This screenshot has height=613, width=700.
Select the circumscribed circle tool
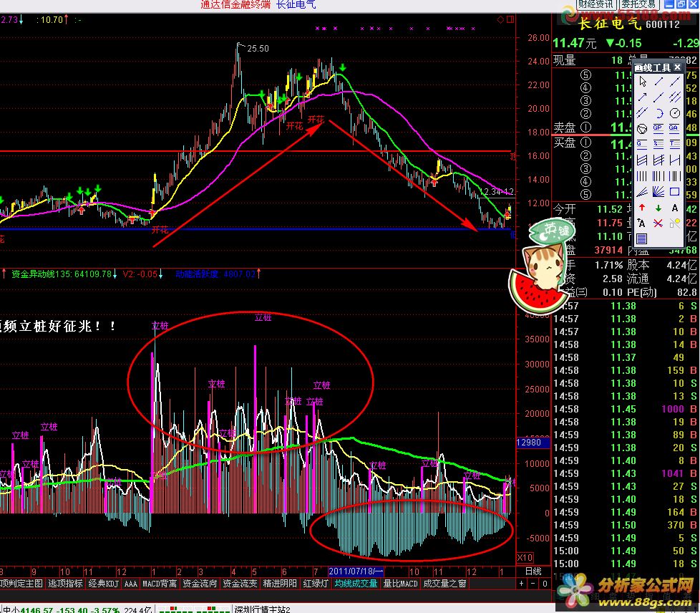[x=642, y=128]
